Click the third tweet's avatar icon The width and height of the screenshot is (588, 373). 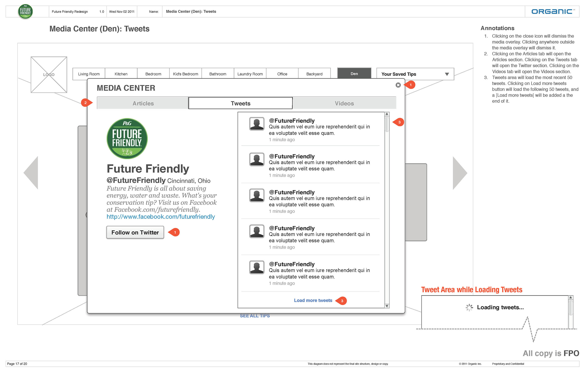[257, 195]
